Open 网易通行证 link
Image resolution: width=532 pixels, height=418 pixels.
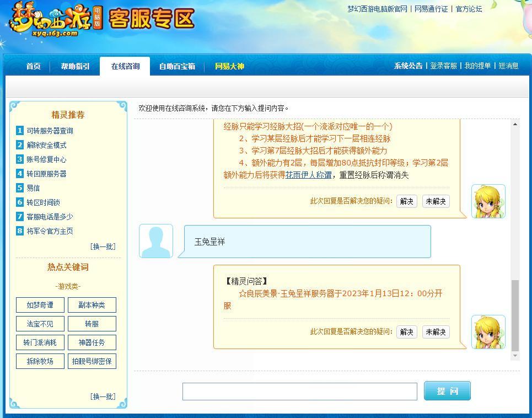(431, 9)
